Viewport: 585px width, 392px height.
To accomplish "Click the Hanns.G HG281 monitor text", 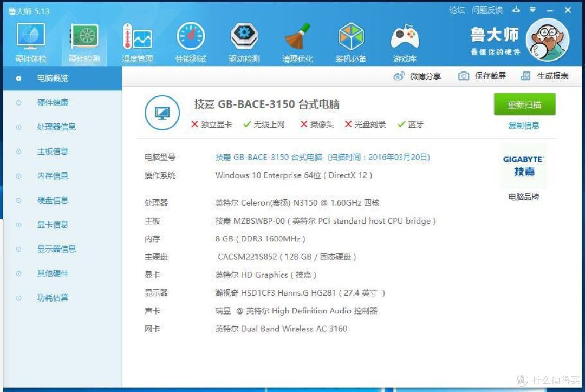I will click(300, 293).
